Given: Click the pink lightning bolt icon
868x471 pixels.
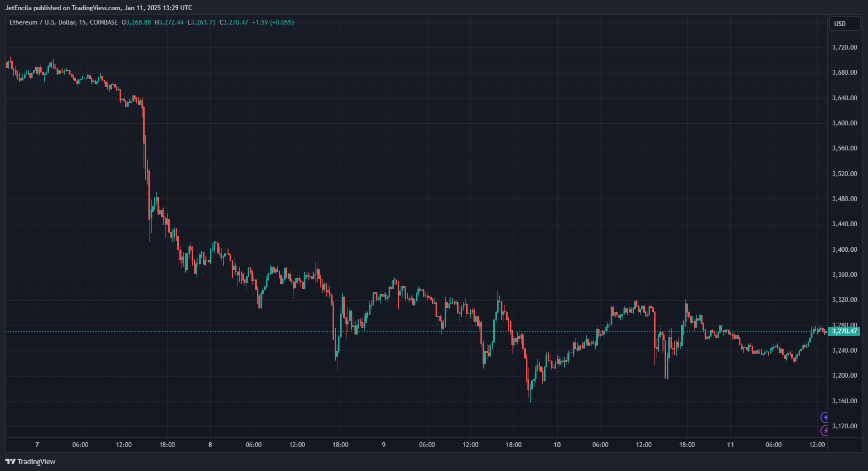Looking at the screenshot, I should point(825,430).
